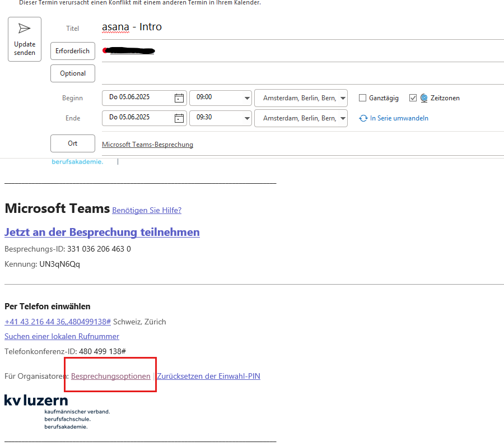Image resolution: width=504 pixels, height=446 pixels.
Task: Expand the 09:30 end time dropdown
Action: pos(247,118)
